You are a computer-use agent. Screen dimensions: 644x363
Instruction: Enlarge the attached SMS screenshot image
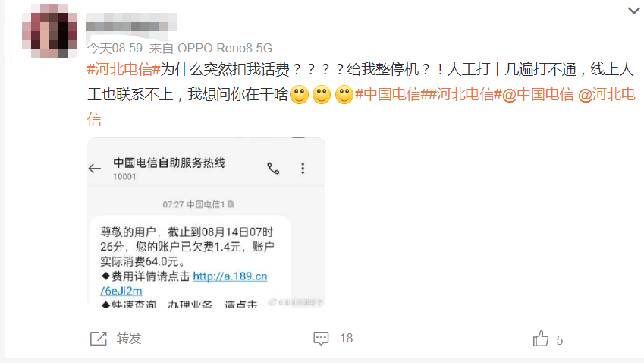click(206, 223)
